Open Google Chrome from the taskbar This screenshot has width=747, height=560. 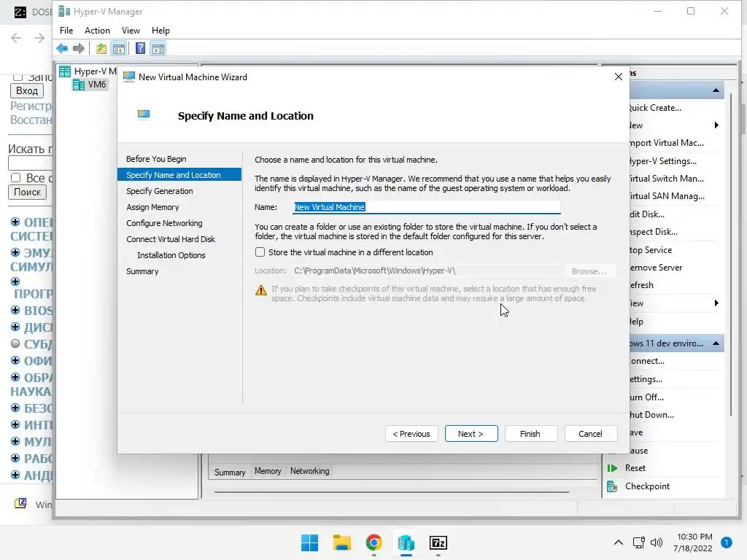(x=374, y=542)
